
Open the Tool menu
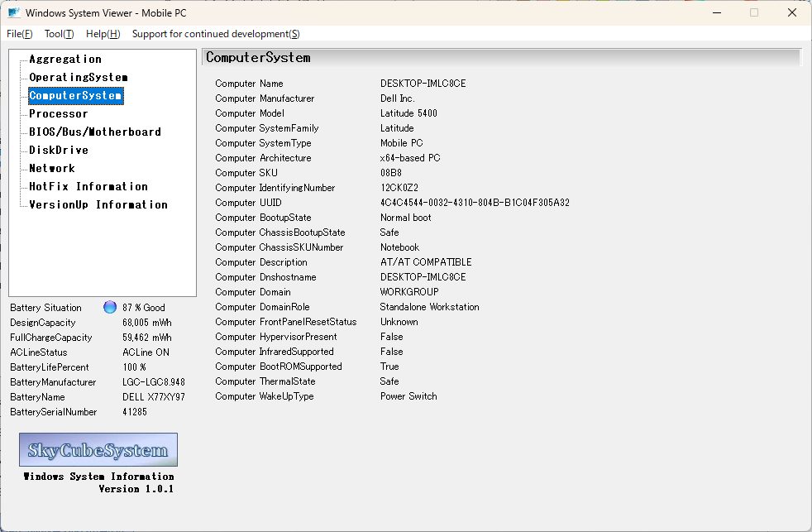point(59,34)
